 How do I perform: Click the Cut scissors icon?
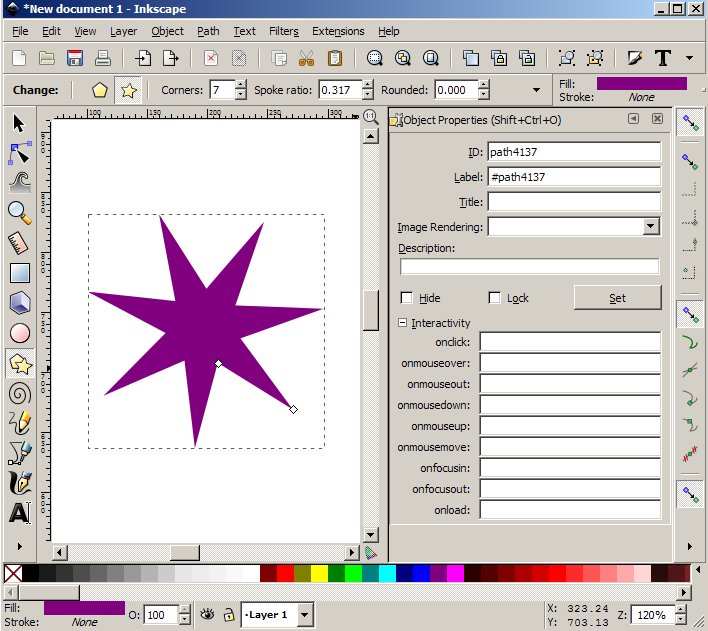(x=307, y=58)
